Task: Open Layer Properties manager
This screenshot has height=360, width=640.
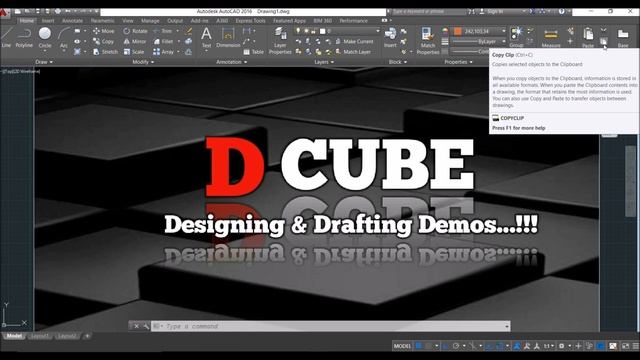Action: point(280,40)
